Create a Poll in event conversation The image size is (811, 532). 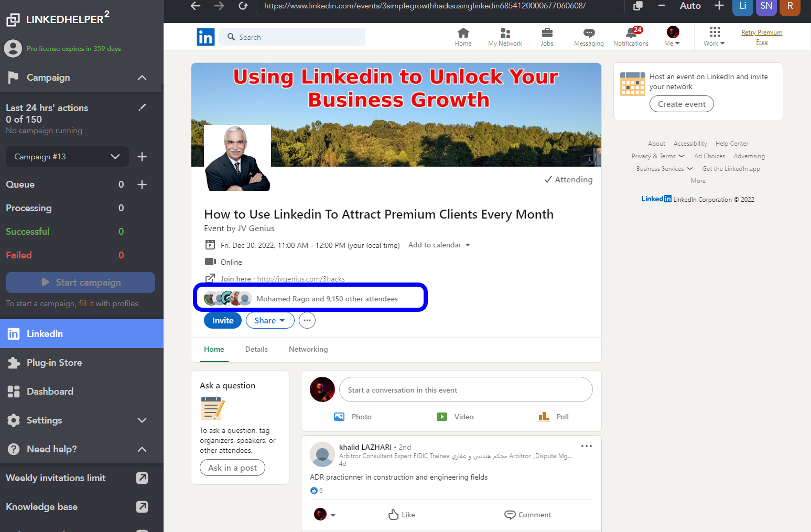[x=554, y=417]
